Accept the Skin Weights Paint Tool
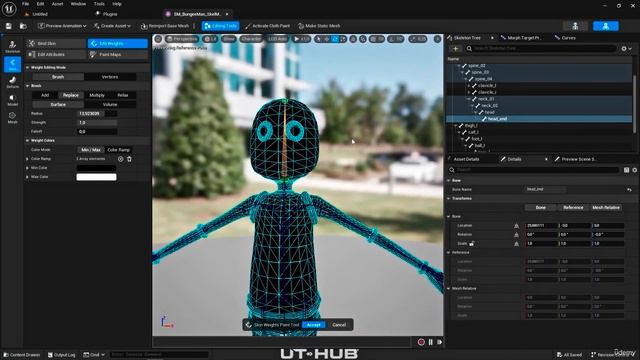The height and width of the screenshot is (360, 640). pos(313,325)
